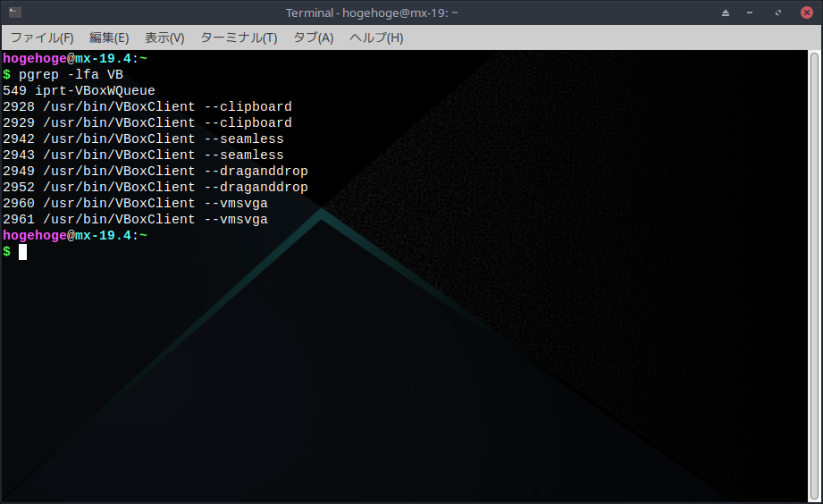
Task: Click the line with PID 2952 --draganddrop
Action: pyautogui.click(x=155, y=188)
